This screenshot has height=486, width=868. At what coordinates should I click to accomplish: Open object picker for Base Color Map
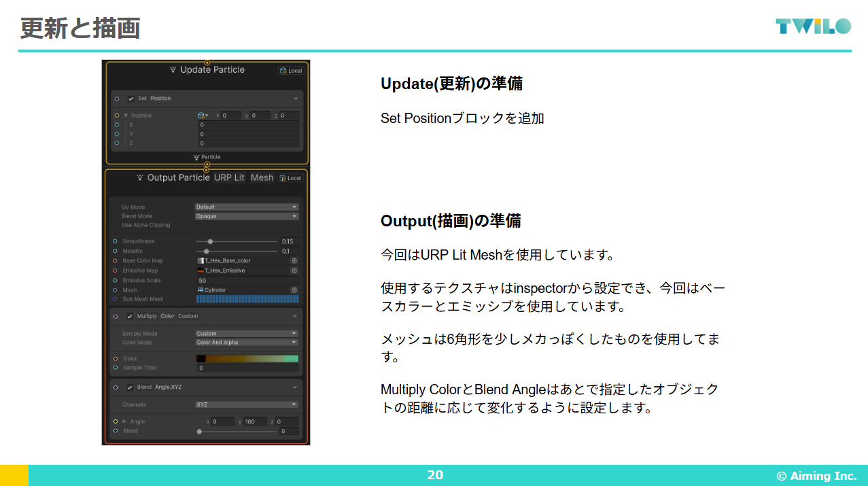294,261
